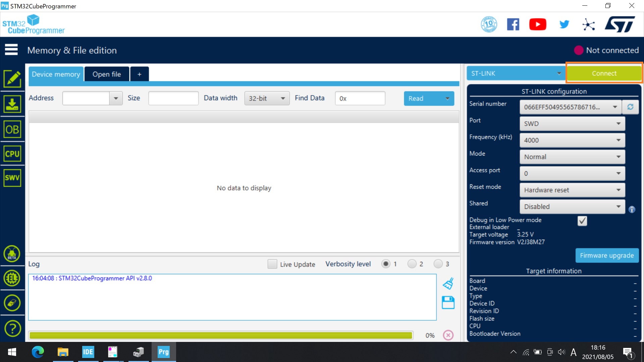This screenshot has height=362, width=644.
Task: Add new tab with plus
Action: pos(139,74)
